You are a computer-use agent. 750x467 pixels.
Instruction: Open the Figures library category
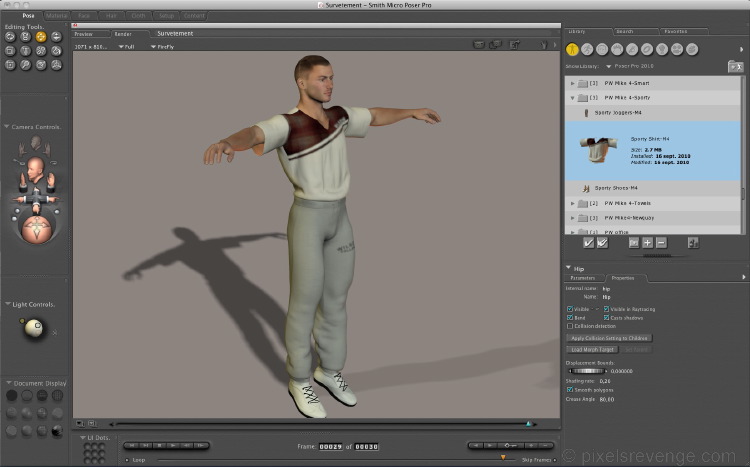pos(572,49)
